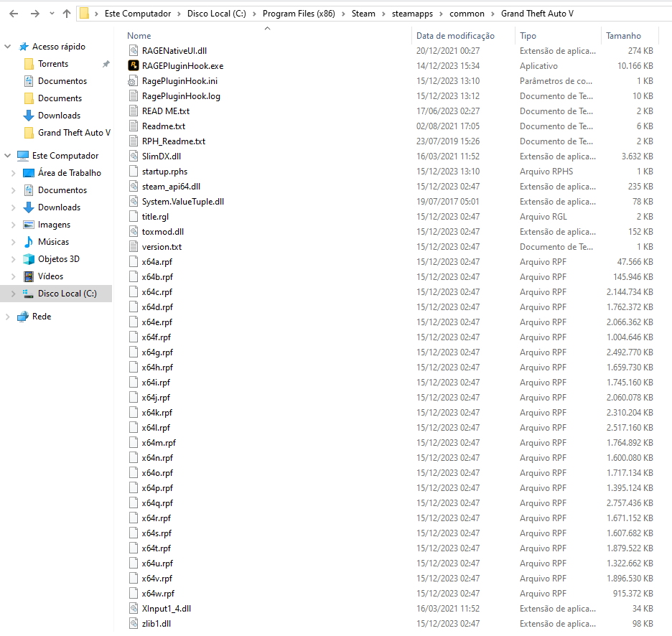Select the Readme.txt file name
This screenshot has width=672, height=636.
[164, 126]
